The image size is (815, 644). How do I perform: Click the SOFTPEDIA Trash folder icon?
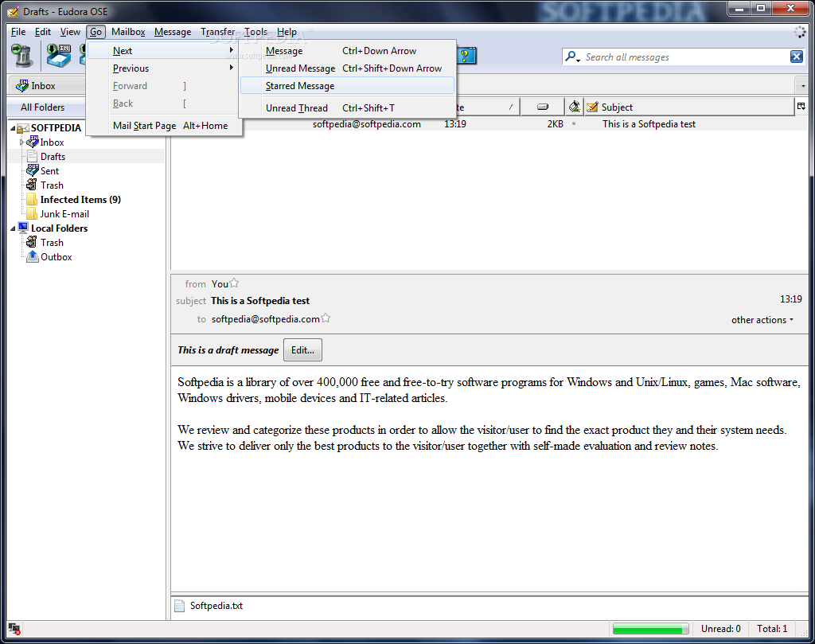tap(32, 185)
